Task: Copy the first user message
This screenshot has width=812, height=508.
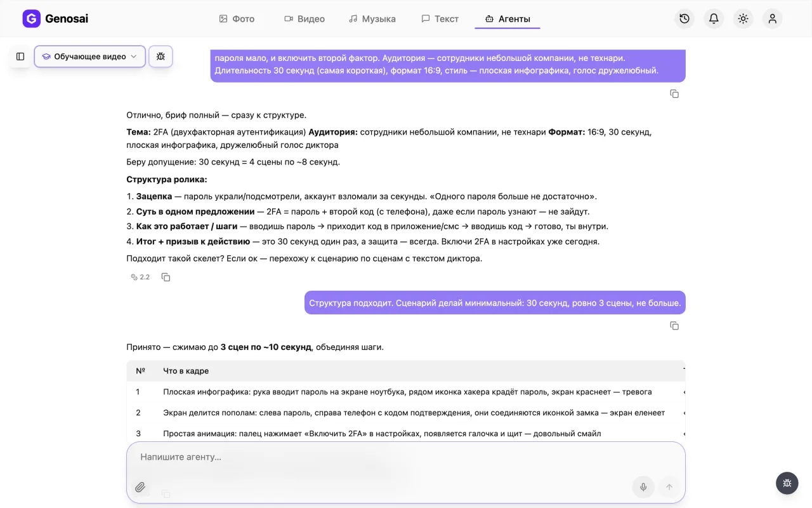Action: pyautogui.click(x=674, y=94)
